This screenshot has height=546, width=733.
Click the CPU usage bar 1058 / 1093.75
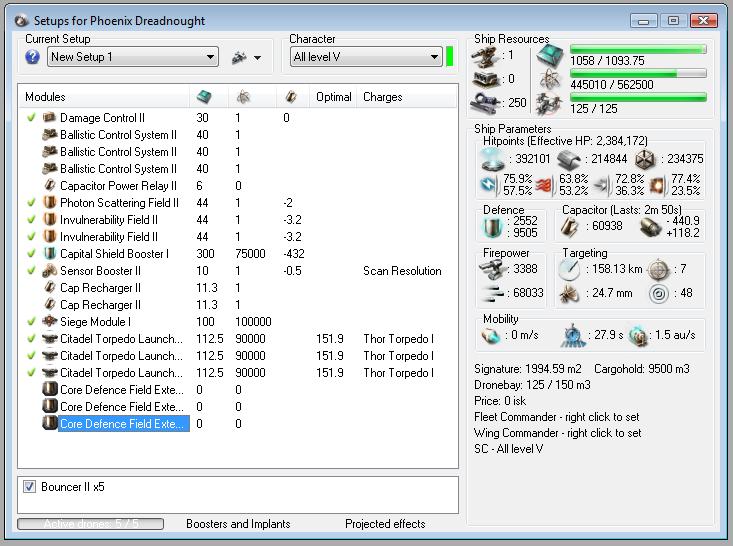tap(638, 49)
